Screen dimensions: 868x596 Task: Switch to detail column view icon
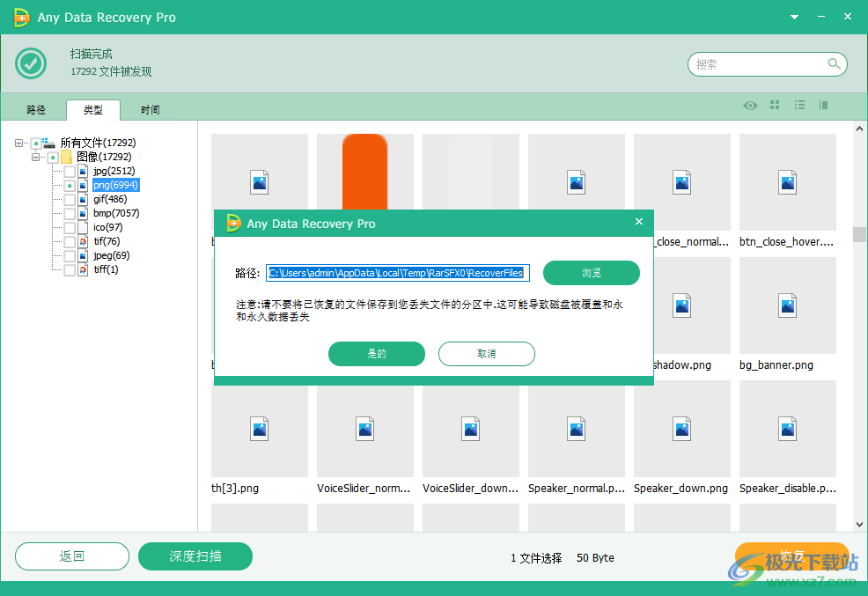(824, 105)
